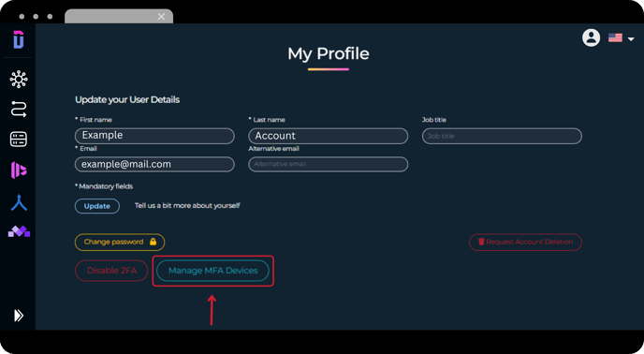Viewport: 644px width, 354px height.
Task: Expand sidebar with double chevron icon
Action: click(x=19, y=316)
